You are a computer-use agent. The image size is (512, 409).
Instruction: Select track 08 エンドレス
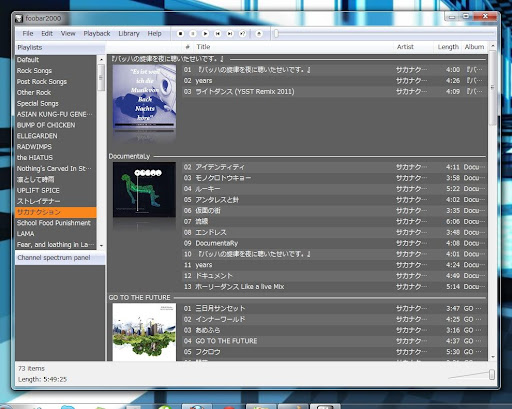coord(334,232)
